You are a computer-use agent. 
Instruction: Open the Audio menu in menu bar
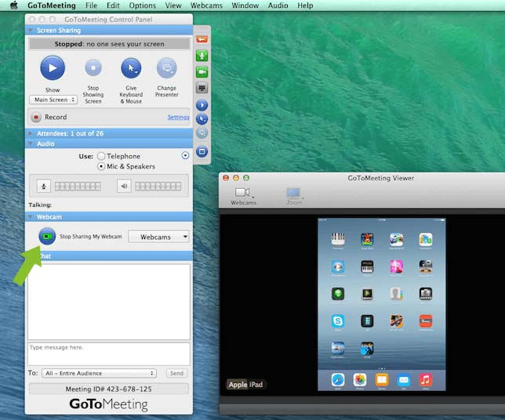278,5
